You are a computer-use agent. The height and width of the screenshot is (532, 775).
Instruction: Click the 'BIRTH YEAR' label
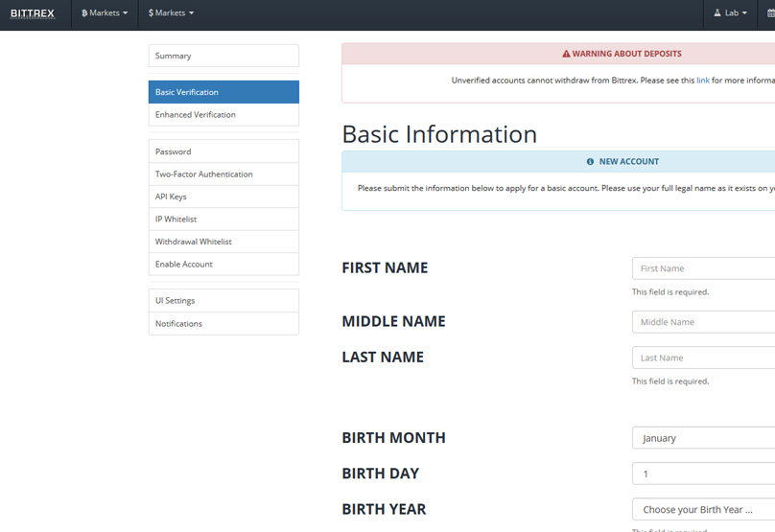(384, 509)
